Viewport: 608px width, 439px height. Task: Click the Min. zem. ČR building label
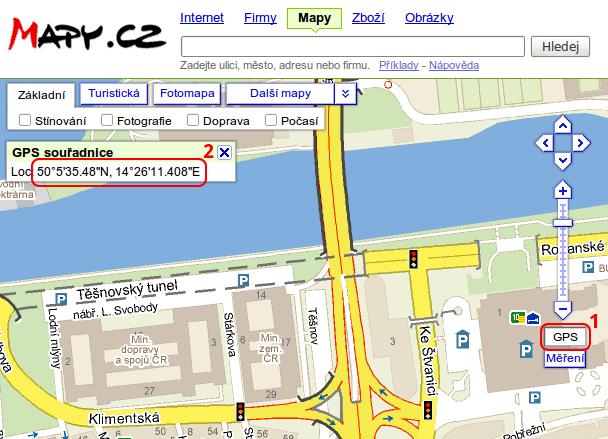[x=270, y=348]
